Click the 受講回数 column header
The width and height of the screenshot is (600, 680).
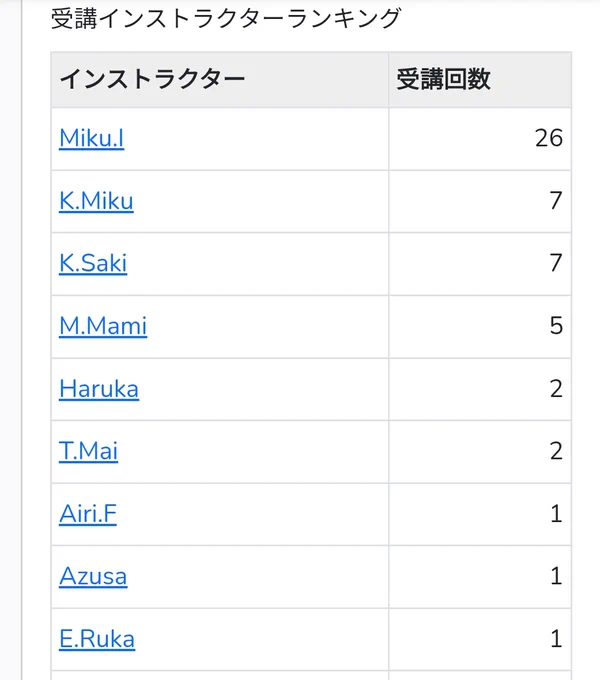pyautogui.click(x=443, y=80)
